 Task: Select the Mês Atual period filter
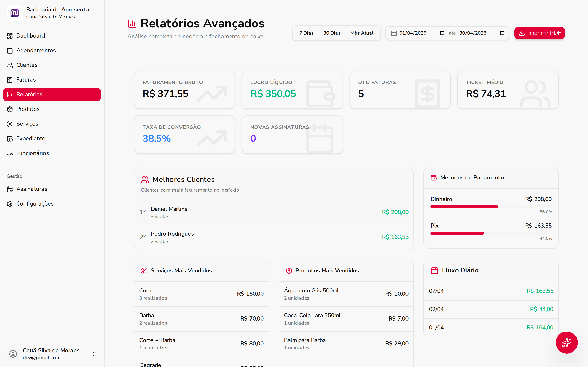[x=362, y=33]
